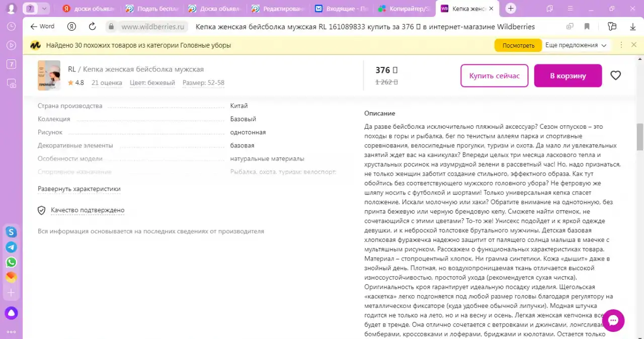Image resolution: width=644 pixels, height=339 pixels.
Task: Click the value "однотонная"
Action: [x=248, y=132]
